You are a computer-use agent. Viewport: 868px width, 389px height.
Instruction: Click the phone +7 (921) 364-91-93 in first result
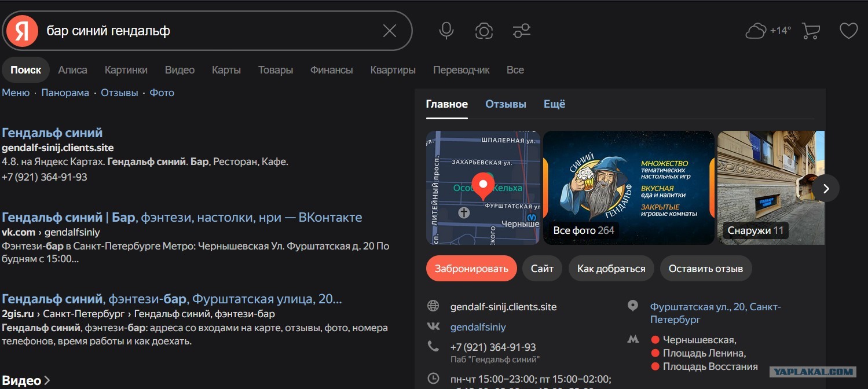coord(45,177)
